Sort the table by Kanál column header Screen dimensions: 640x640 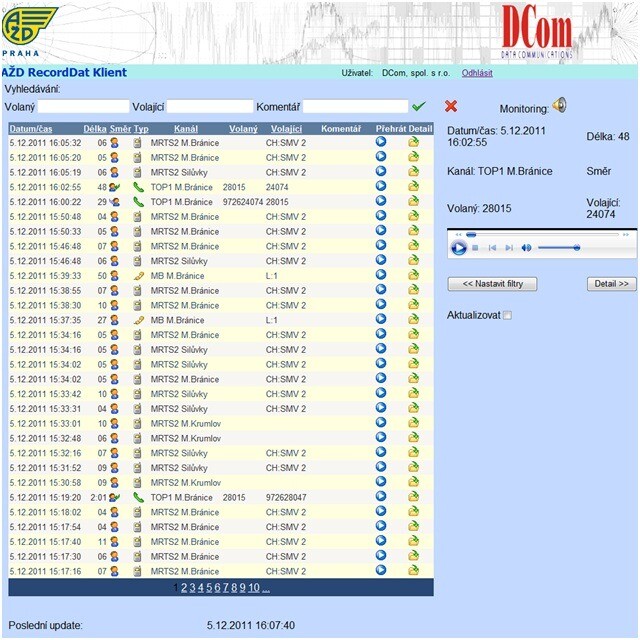pos(186,129)
